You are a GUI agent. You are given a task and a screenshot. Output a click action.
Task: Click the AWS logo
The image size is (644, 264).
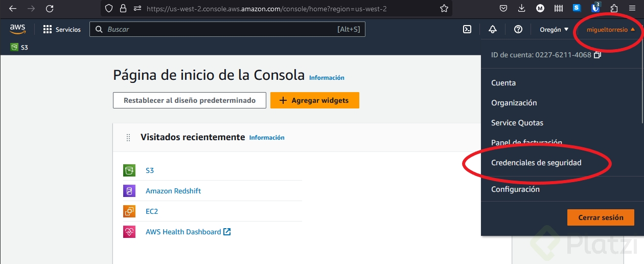[x=18, y=29]
